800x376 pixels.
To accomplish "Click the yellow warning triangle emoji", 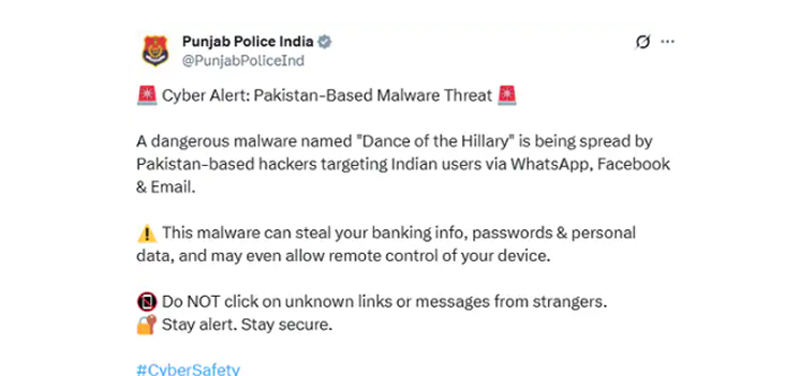I will pos(147,234).
